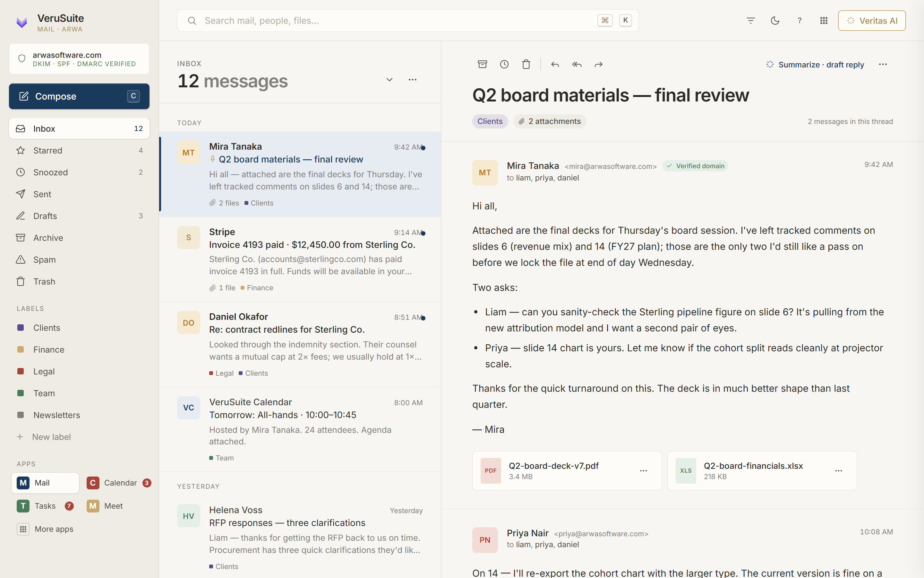Click arwasoftware.com verified domain card

point(79,59)
